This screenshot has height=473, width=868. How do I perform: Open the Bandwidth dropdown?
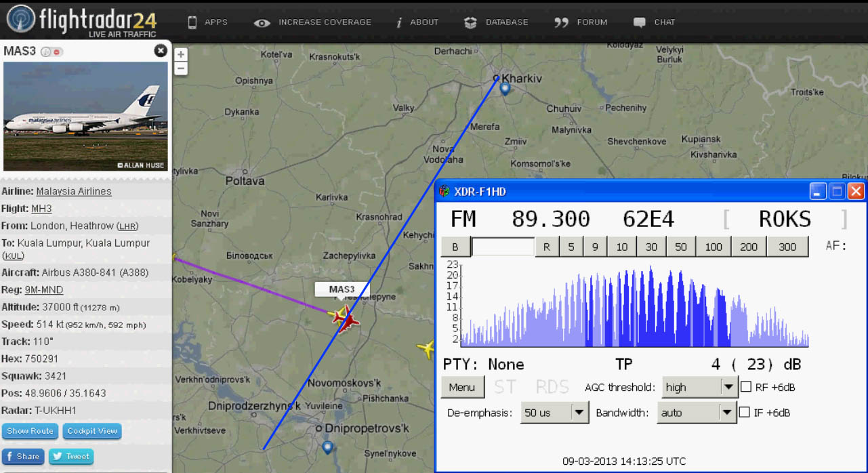click(x=697, y=412)
